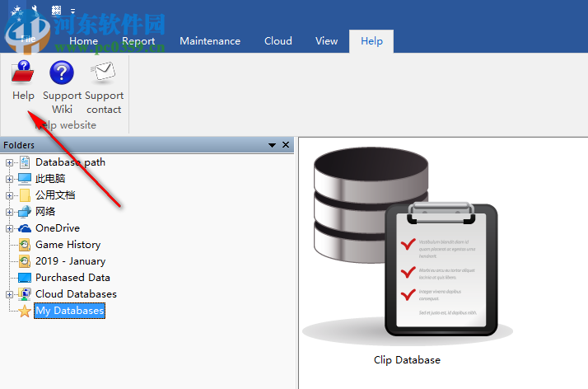588x389 pixels.
Task: Open quick access toolbar customize dropdown
Action: coord(72,11)
